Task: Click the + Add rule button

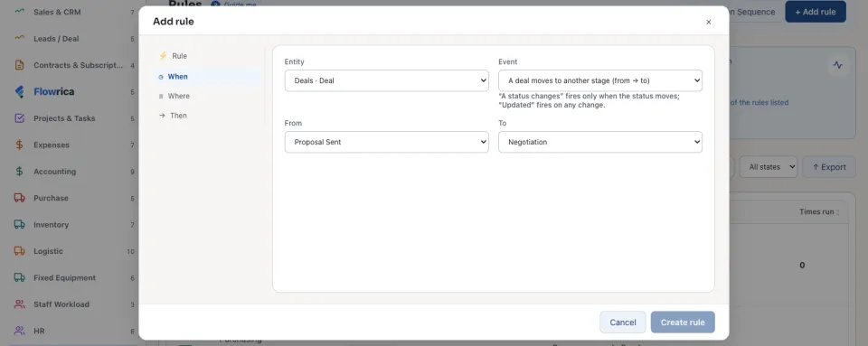Action: (x=816, y=12)
